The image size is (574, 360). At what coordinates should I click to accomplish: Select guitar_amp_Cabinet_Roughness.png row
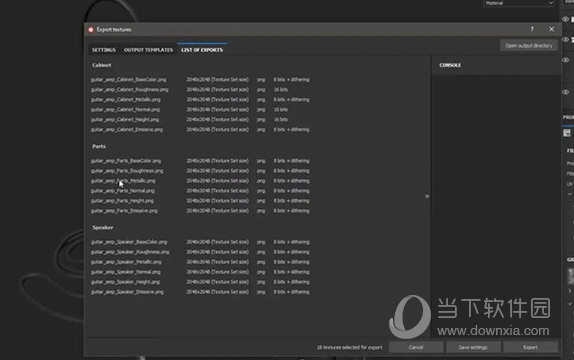point(200,89)
